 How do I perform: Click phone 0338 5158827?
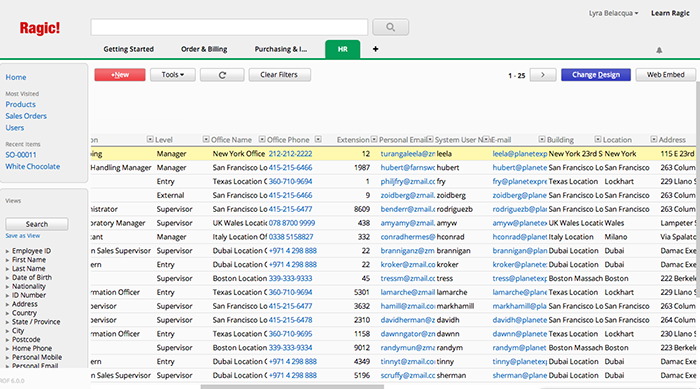[x=291, y=237]
